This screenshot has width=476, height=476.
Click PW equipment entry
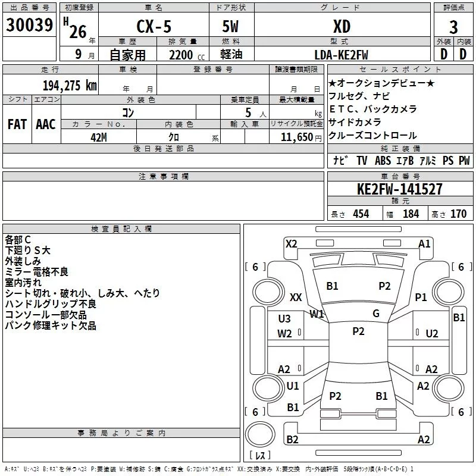[464, 161]
